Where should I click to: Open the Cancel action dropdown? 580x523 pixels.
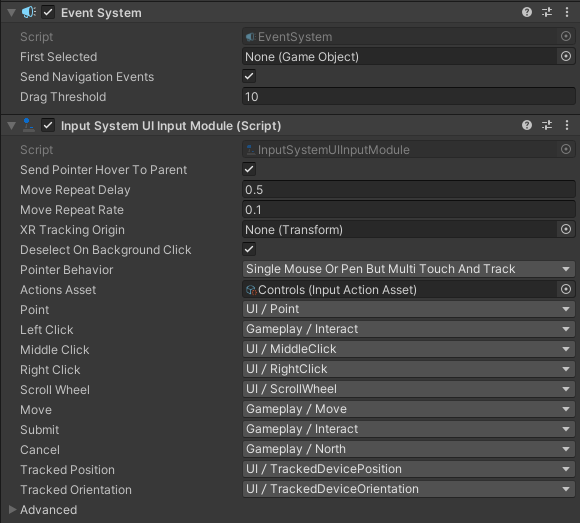click(409, 449)
